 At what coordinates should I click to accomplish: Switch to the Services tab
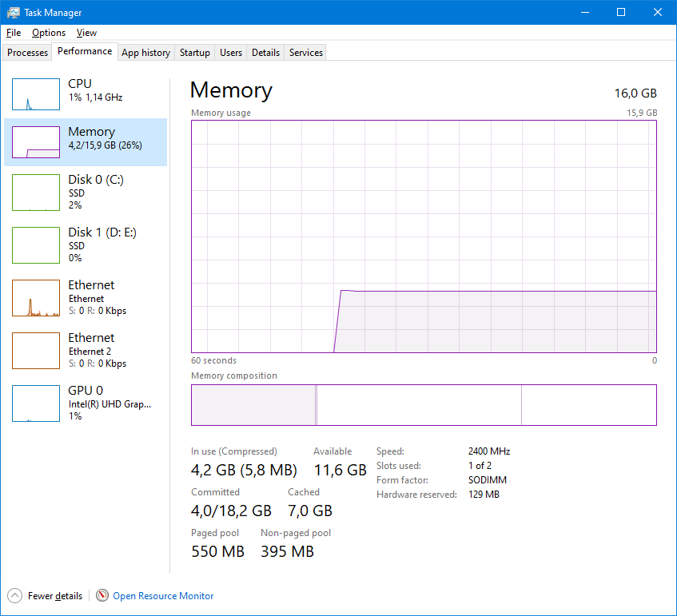coord(305,52)
